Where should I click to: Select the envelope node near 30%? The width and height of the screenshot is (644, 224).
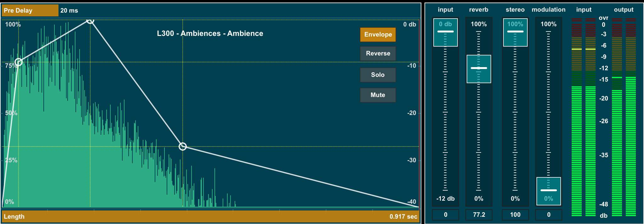tap(183, 146)
